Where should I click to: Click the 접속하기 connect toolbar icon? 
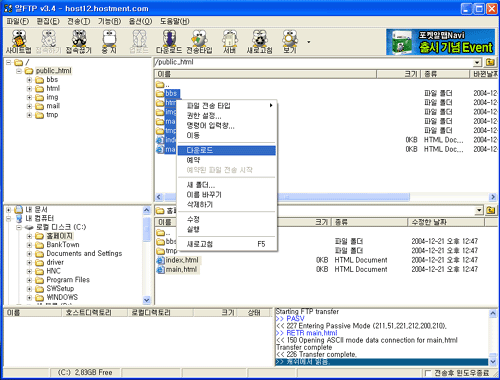(x=49, y=41)
